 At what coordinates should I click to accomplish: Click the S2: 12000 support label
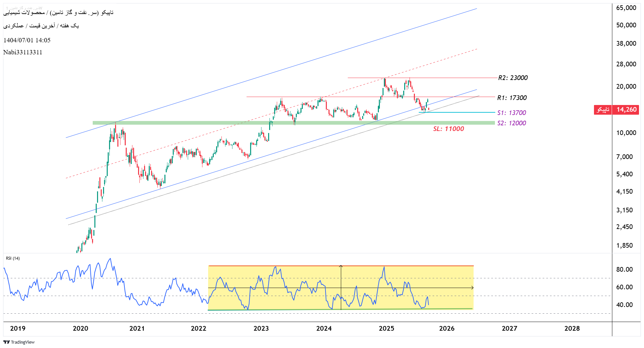coord(511,123)
